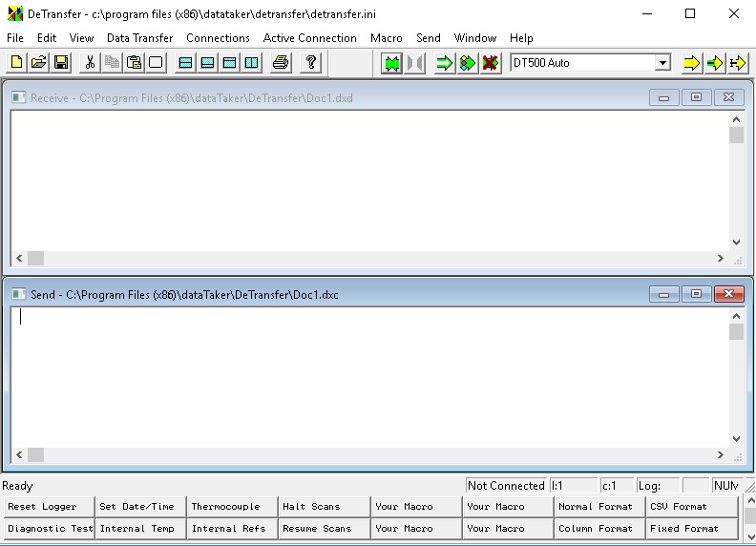The image size is (756, 546).
Task: Click the macro bar scroll-down arrow
Action: [x=750, y=536]
